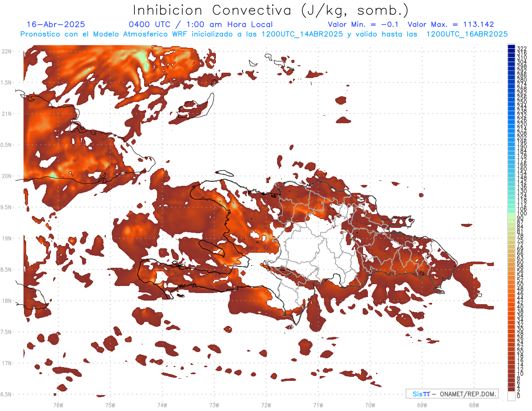Click the '76W' longitude label

click(x=58, y=405)
